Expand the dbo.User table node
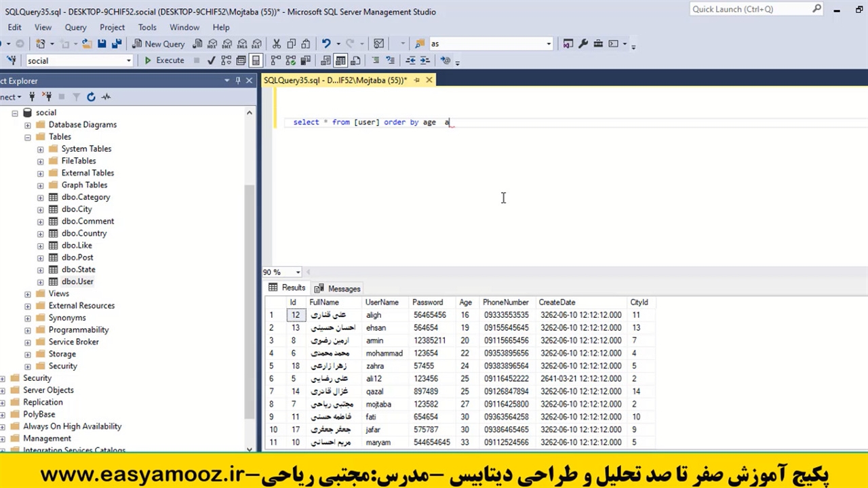868x488 pixels. 41,281
